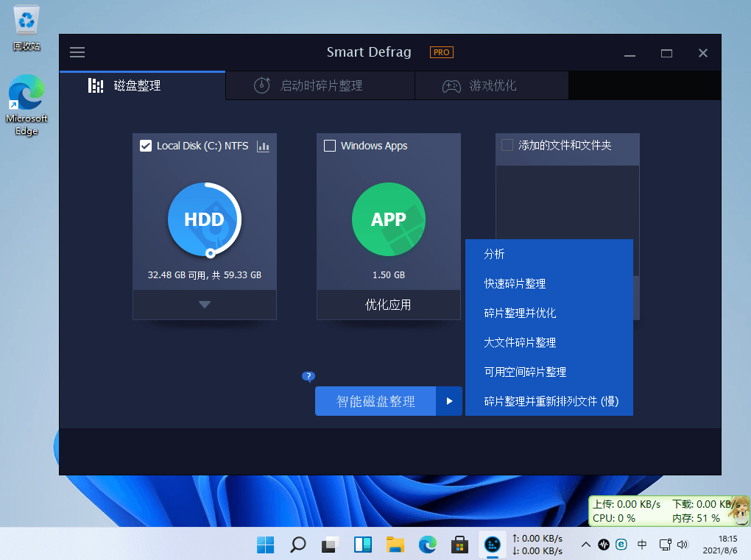Click the 上传/下载 speed monitor widget
This screenshot has height=560, width=751.
pyautogui.click(x=669, y=511)
